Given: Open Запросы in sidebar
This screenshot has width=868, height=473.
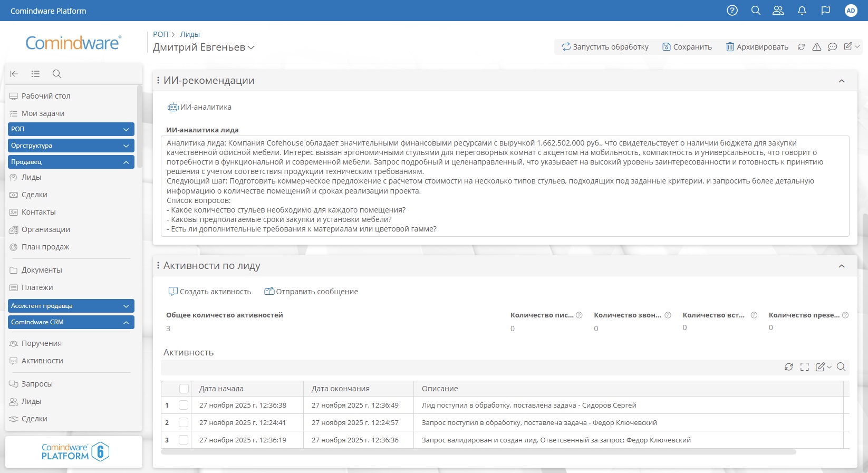Looking at the screenshot, I should tap(37, 384).
